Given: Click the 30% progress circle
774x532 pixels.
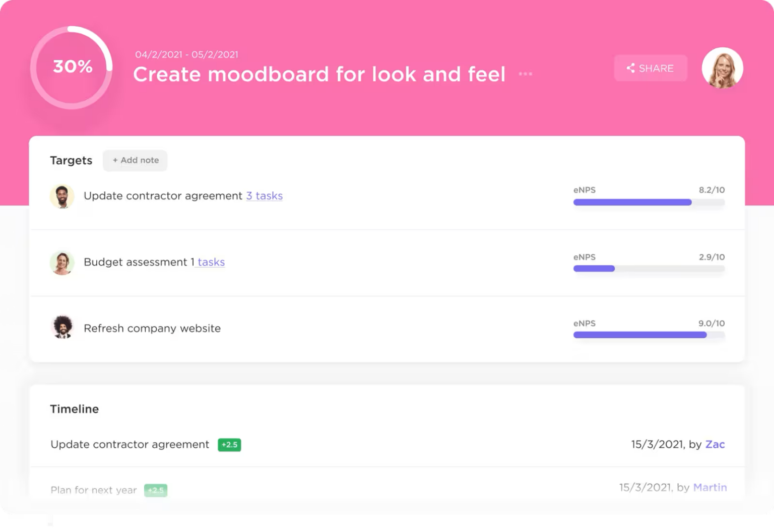Looking at the screenshot, I should (x=72, y=66).
